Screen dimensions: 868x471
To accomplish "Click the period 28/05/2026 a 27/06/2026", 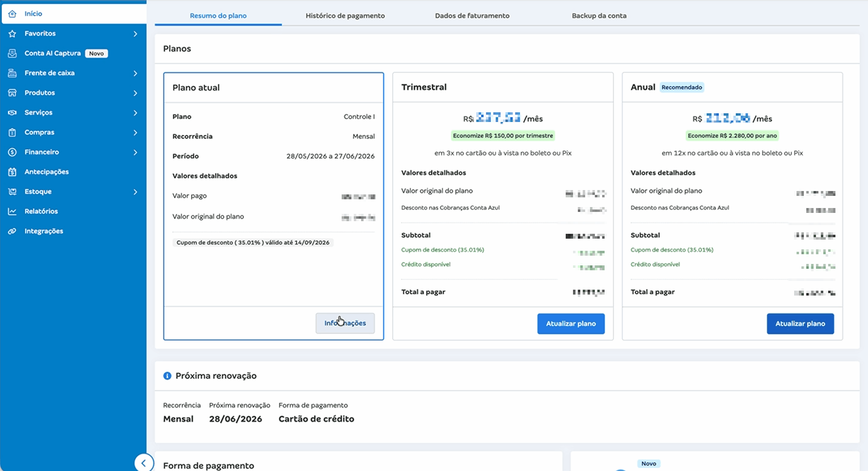I will [x=330, y=156].
